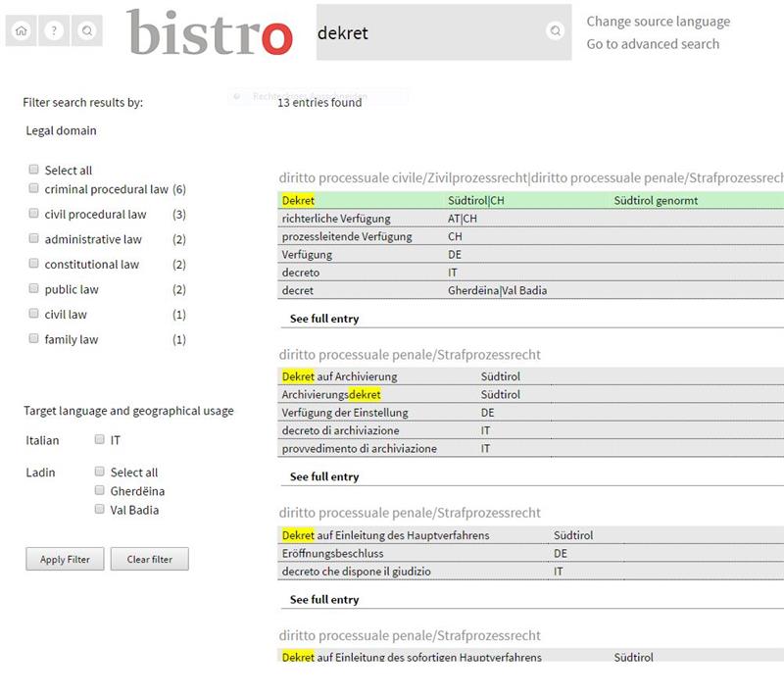Screen dimensions: 784x698
Task: Click the bistro logo
Action: coord(210,32)
